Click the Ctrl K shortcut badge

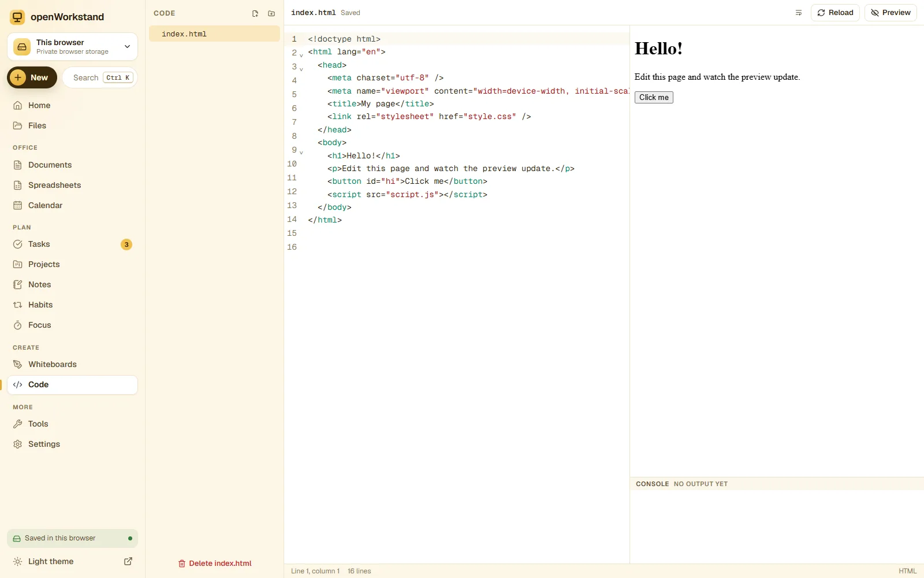pyautogui.click(x=118, y=77)
